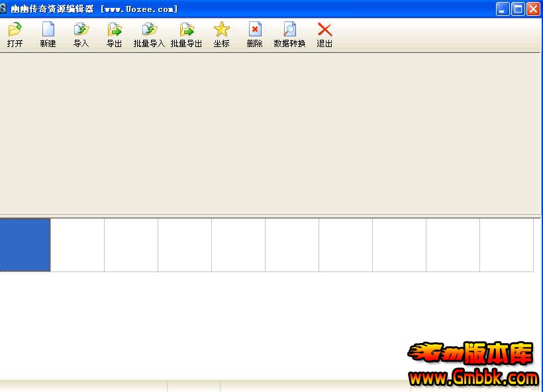Screen dimensions: 543x392
Task: Close the window using title bar X
Action: point(532,9)
